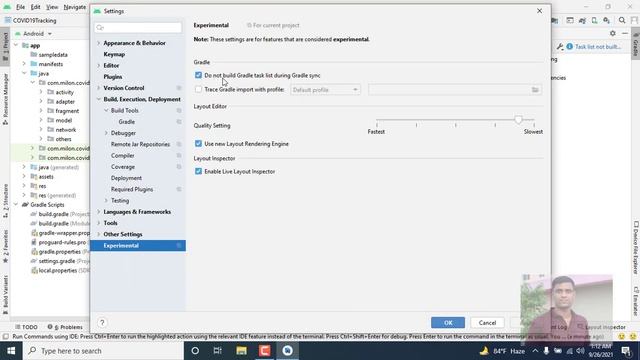Collapse Build, Execution, Deployment category

[x=99, y=99]
